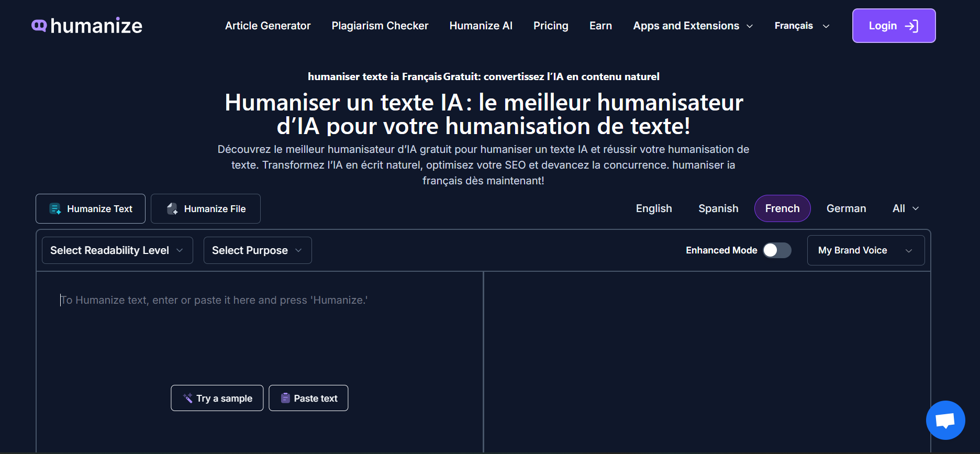980x454 pixels.
Task: Click the humanize logo icon
Action: pos(39,25)
